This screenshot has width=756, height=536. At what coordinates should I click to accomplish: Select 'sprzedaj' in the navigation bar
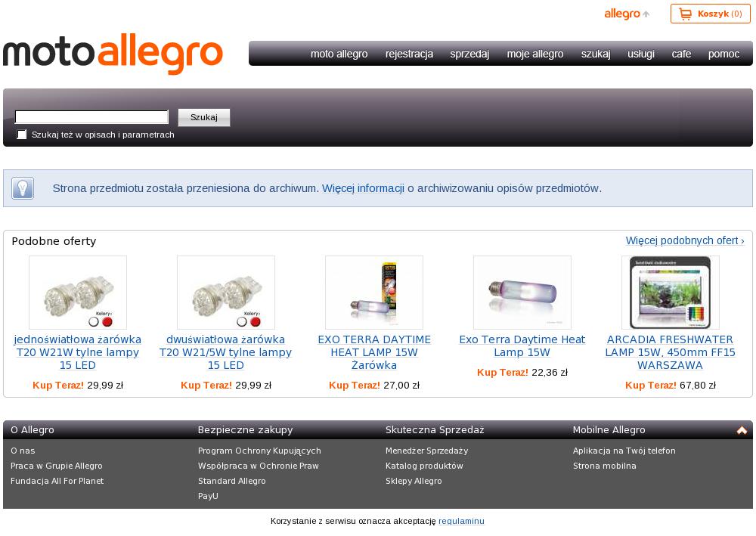pyautogui.click(x=469, y=54)
